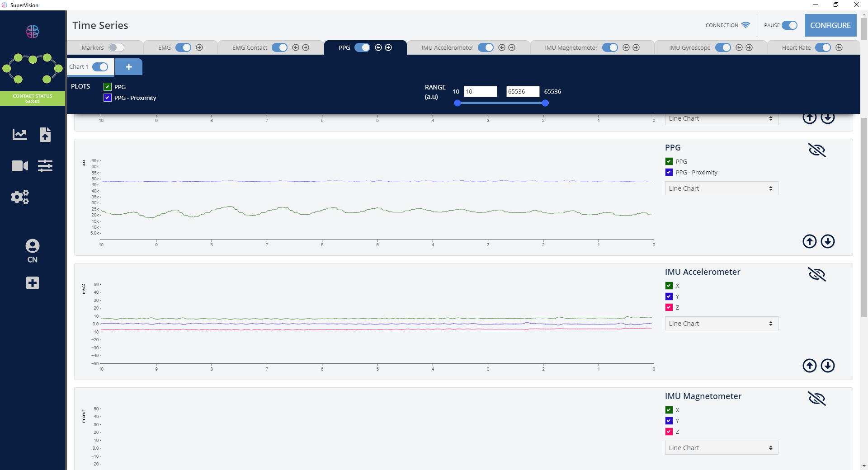Move the PPG chart down with arrow

point(827,241)
